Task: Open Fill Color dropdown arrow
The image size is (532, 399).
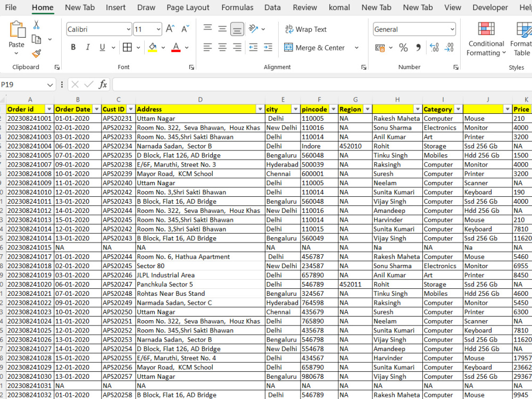Action: click(x=163, y=47)
